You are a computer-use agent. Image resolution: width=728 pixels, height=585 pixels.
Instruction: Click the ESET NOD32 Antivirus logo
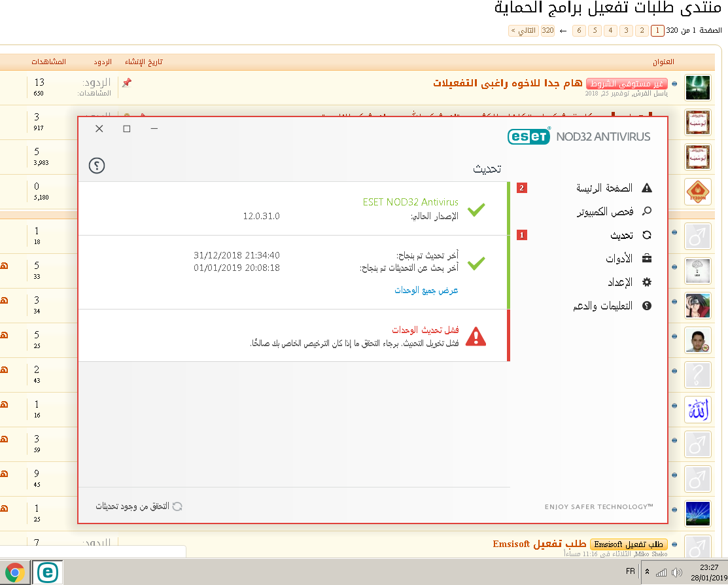click(x=579, y=136)
